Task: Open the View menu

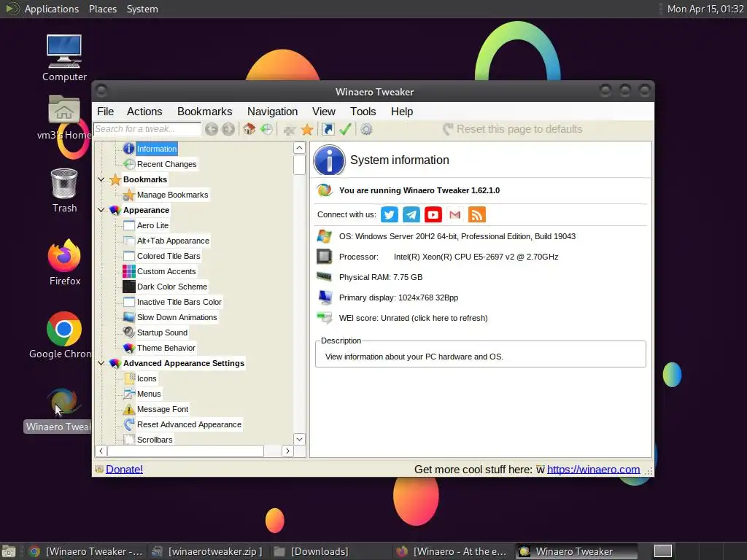Action: click(323, 112)
